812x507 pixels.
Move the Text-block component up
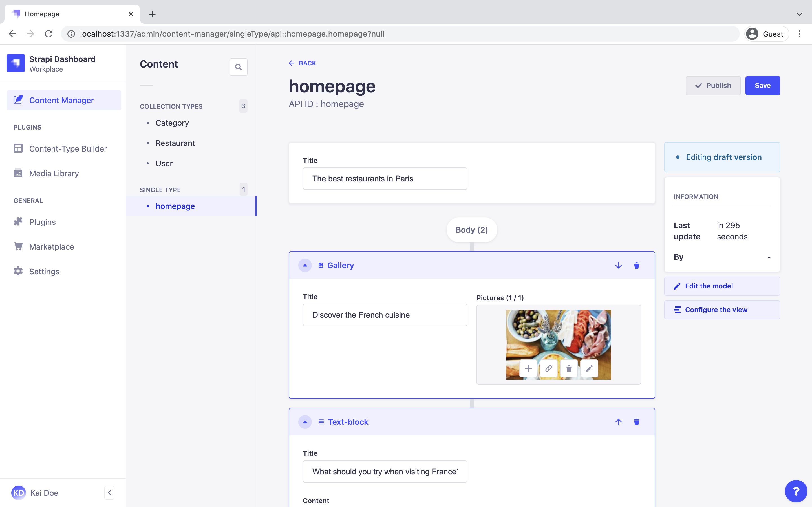coord(618,422)
